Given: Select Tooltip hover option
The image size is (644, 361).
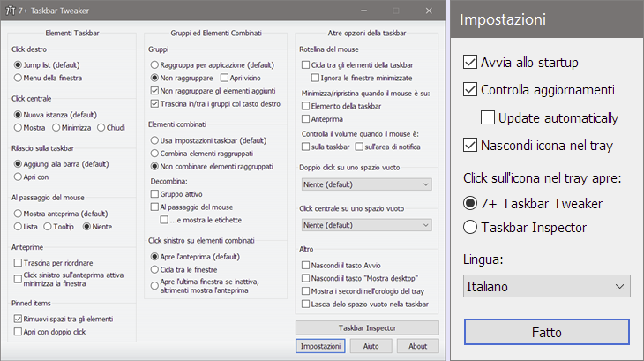Looking at the screenshot, I should [x=48, y=227].
